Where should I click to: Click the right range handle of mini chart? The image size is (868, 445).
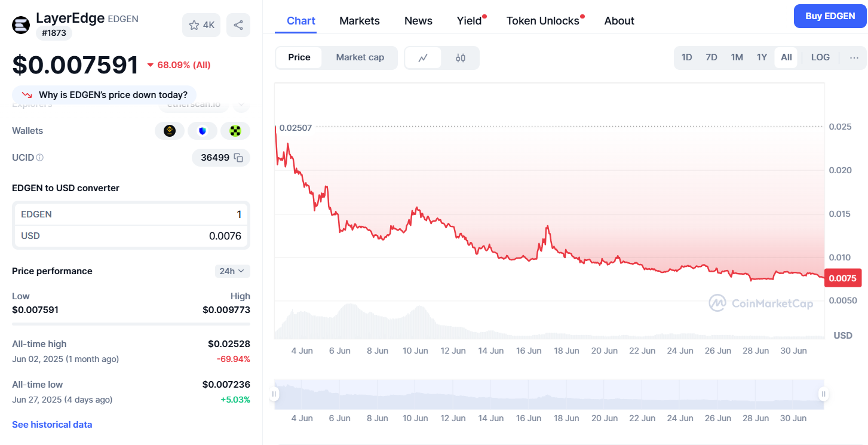tap(823, 394)
